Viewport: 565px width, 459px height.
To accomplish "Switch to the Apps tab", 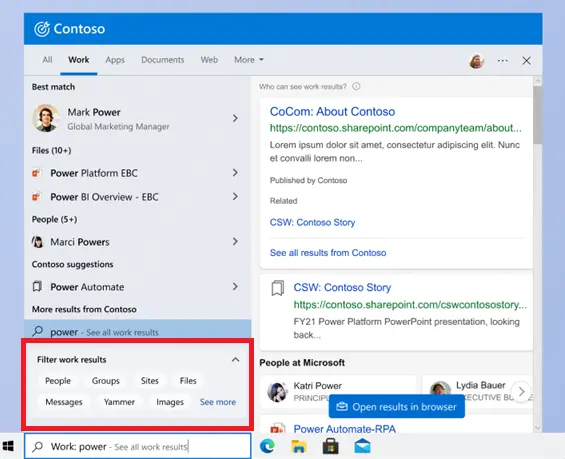I will 115,60.
